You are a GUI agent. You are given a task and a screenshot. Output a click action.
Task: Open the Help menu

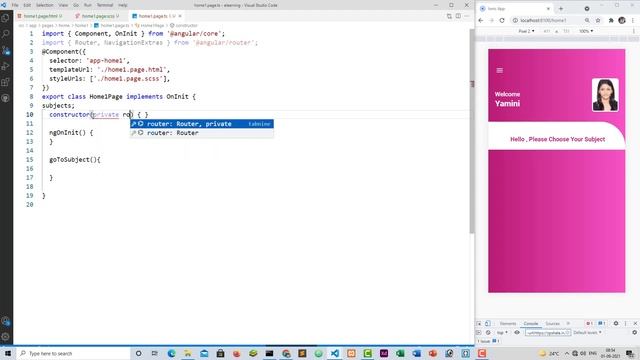[x=122, y=5]
